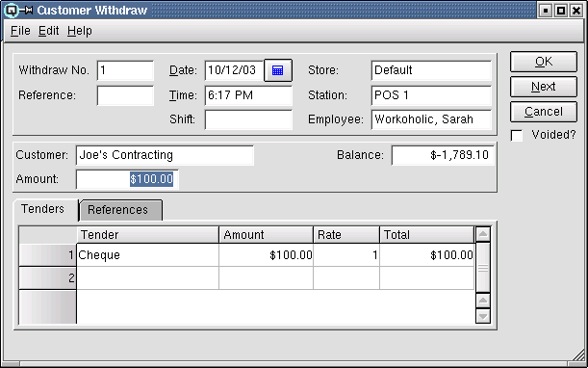Focus the Withdraw No. field

click(x=125, y=70)
